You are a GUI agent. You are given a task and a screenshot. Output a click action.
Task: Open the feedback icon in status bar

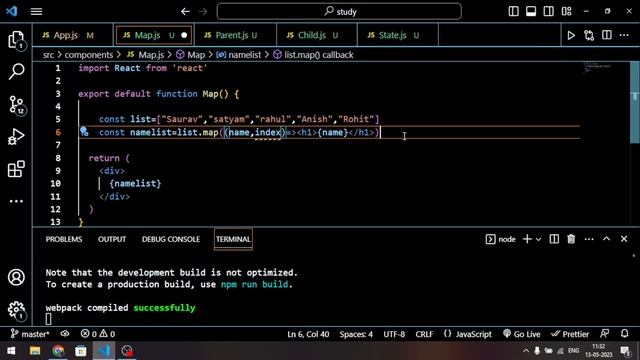coord(604,333)
